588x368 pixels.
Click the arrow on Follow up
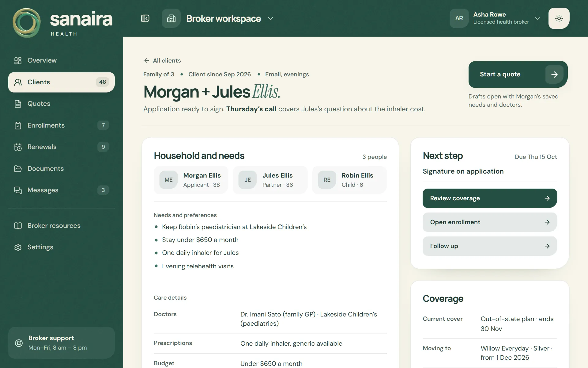click(547, 246)
